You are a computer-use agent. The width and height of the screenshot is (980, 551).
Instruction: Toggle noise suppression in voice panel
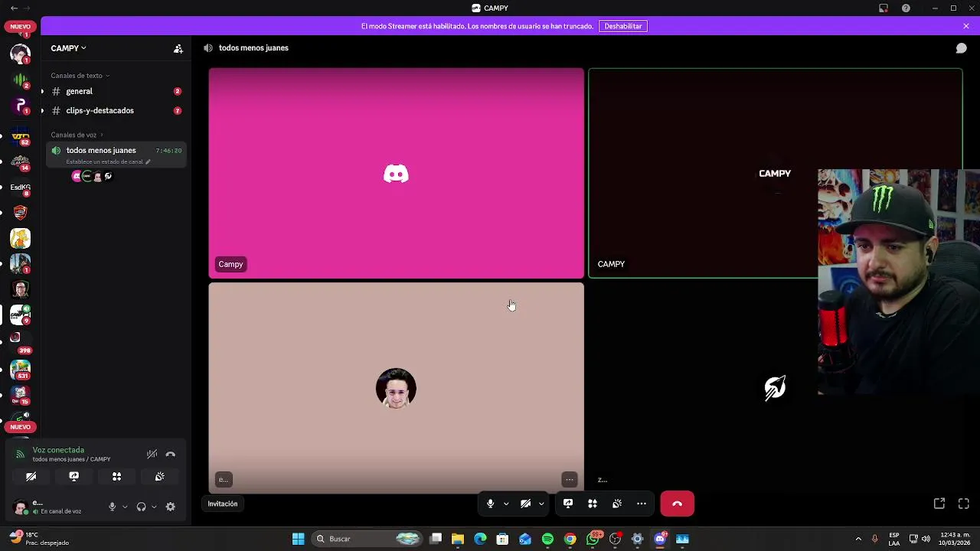pyautogui.click(x=152, y=455)
